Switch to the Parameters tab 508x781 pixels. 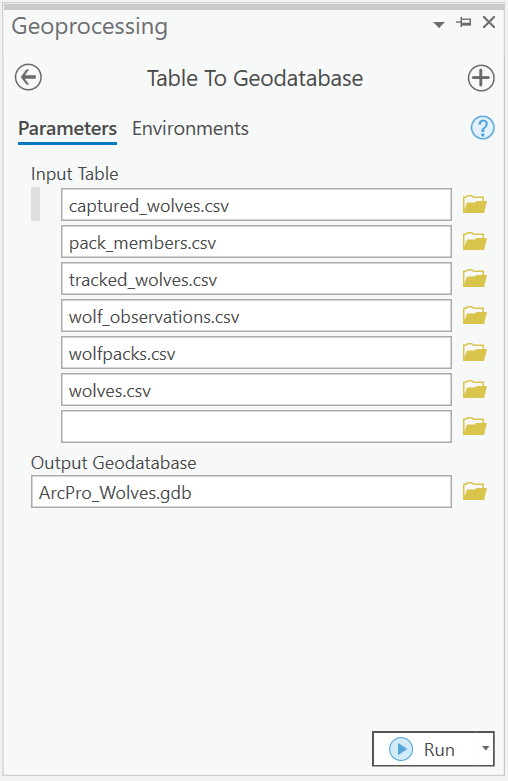pyautogui.click(x=67, y=129)
